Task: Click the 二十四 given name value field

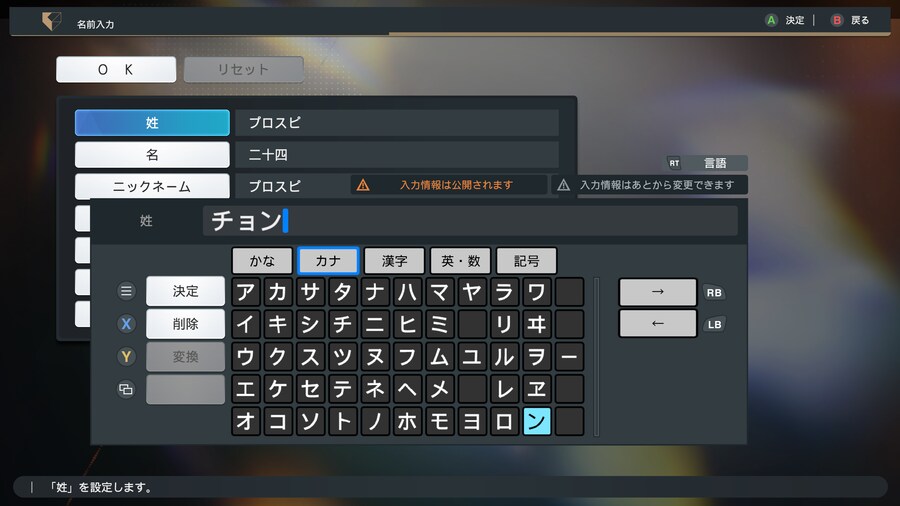Action: [x=397, y=155]
